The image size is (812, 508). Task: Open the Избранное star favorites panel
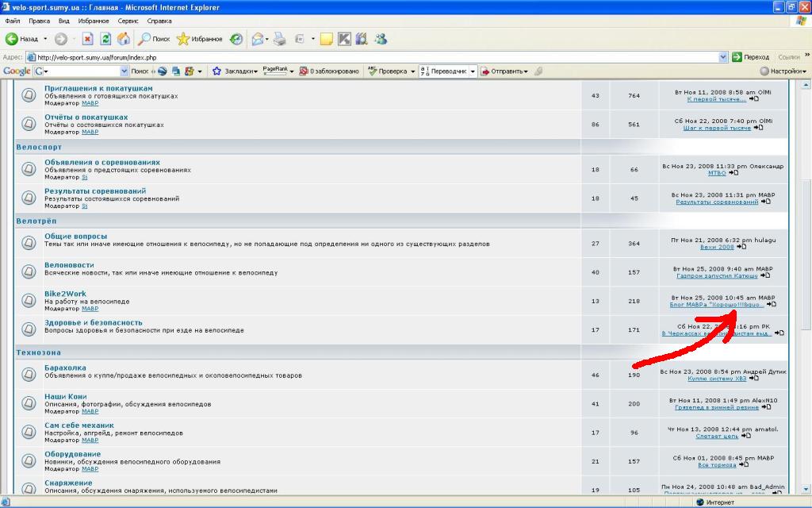[199, 39]
